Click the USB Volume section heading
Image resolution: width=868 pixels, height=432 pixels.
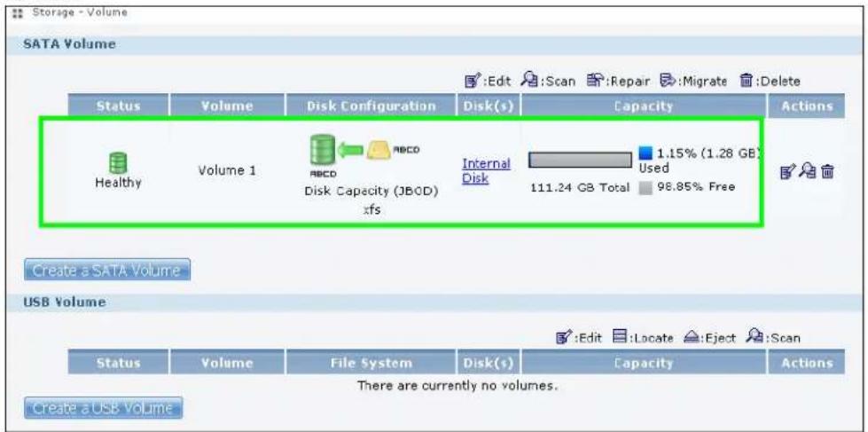pyautogui.click(x=64, y=302)
